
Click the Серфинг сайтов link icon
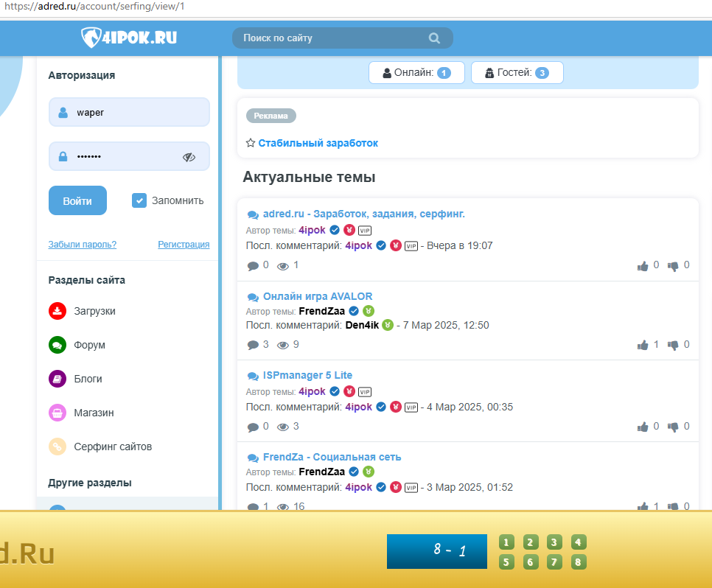pos(57,447)
